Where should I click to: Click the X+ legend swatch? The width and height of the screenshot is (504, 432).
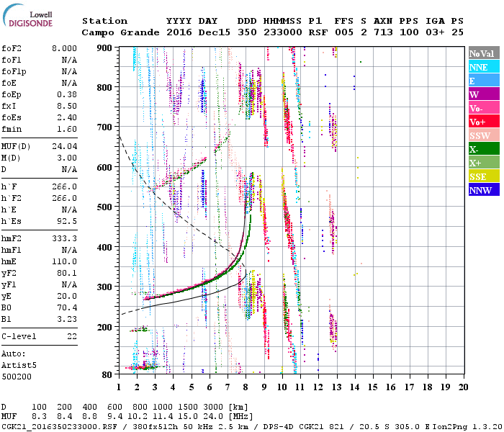(484, 163)
